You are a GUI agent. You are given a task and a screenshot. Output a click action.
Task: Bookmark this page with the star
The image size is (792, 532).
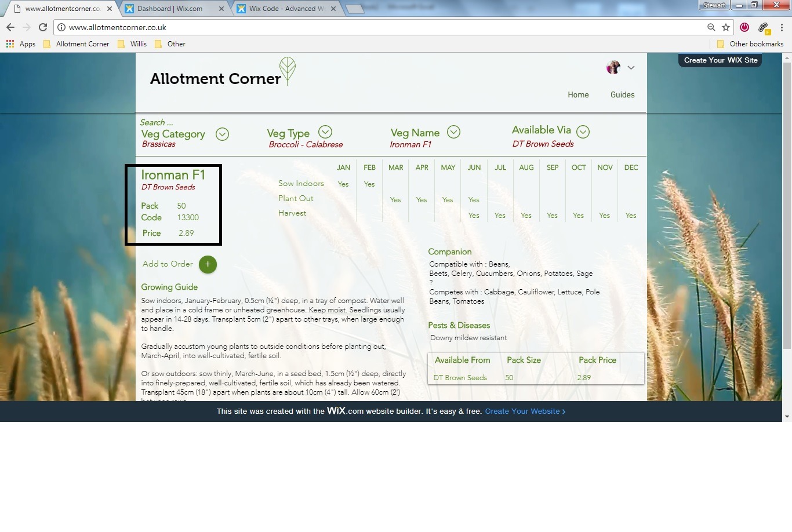(x=726, y=27)
